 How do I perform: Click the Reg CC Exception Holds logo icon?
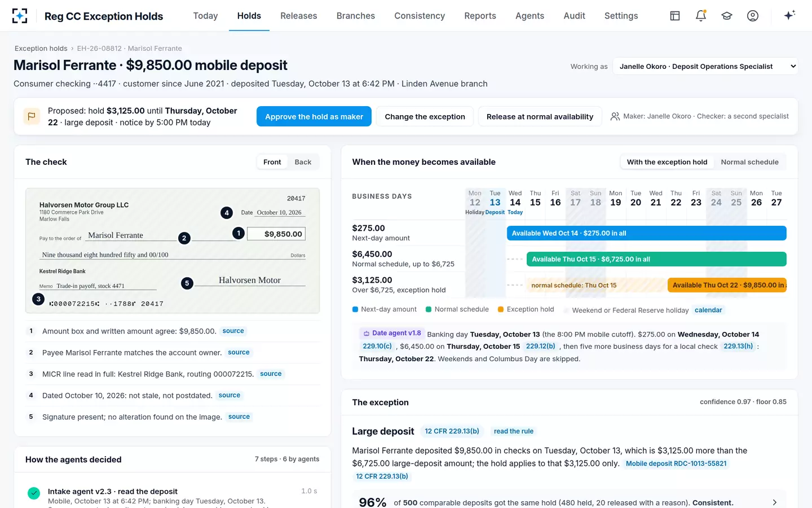coord(20,16)
